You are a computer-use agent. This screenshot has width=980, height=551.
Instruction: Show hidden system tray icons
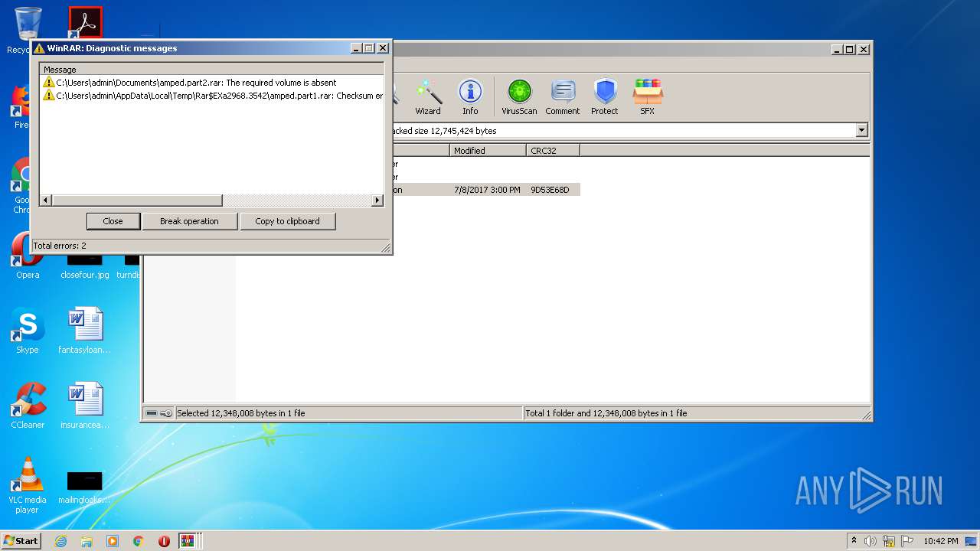[854, 541]
